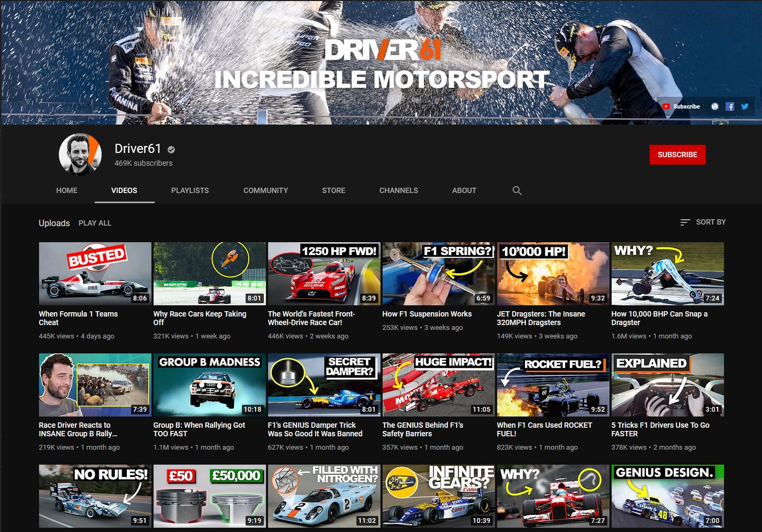Viewport: 762px width, 532px height.
Task: Open the 'GENIUS DESIGN.' NASCAR thumbnail
Action: coord(667,496)
